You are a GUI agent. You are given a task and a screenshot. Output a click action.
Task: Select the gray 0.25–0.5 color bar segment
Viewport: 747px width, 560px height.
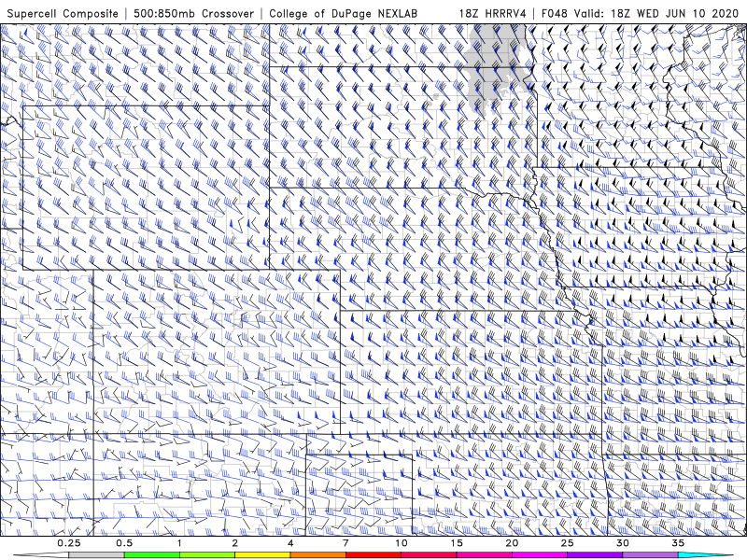[x=96, y=555]
